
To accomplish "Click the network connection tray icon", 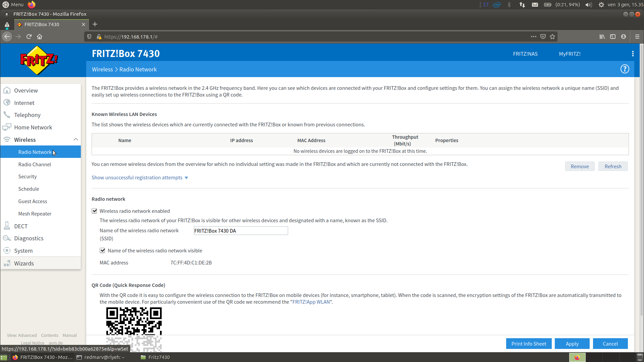I will point(522,5).
